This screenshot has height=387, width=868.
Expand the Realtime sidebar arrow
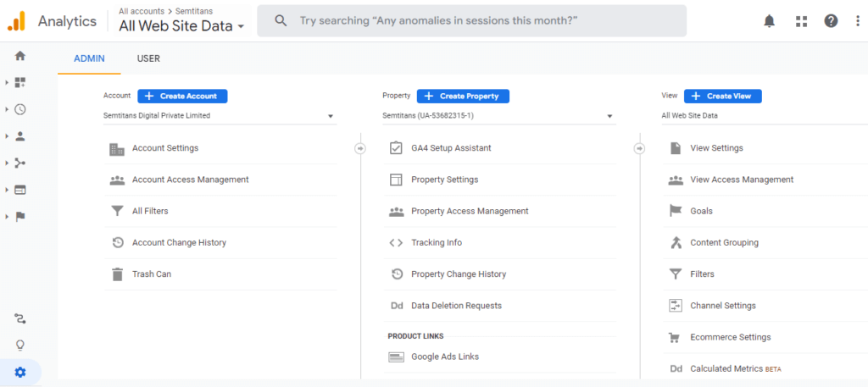(7, 109)
